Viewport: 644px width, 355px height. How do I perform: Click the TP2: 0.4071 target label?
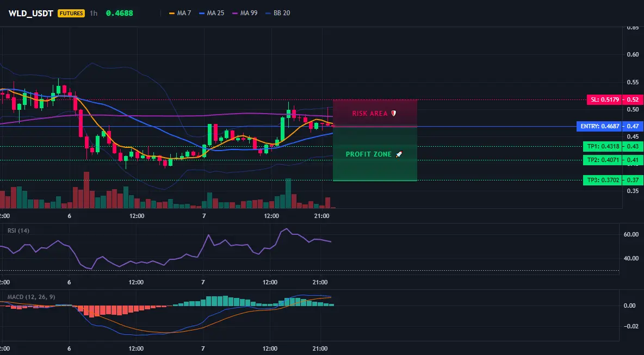(602, 160)
